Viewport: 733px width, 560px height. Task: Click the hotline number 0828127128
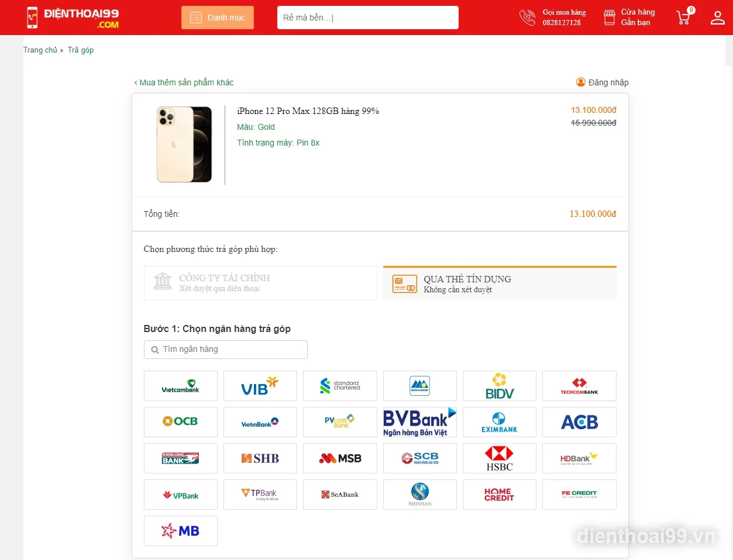(562, 23)
